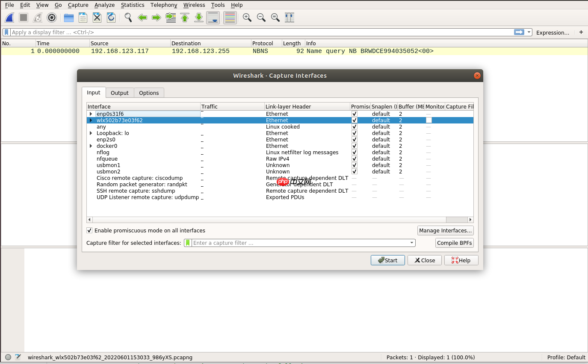The width and height of the screenshot is (588, 364).
Task: Click the shark fin Start capture icon
Action: click(x=10, y=18)
